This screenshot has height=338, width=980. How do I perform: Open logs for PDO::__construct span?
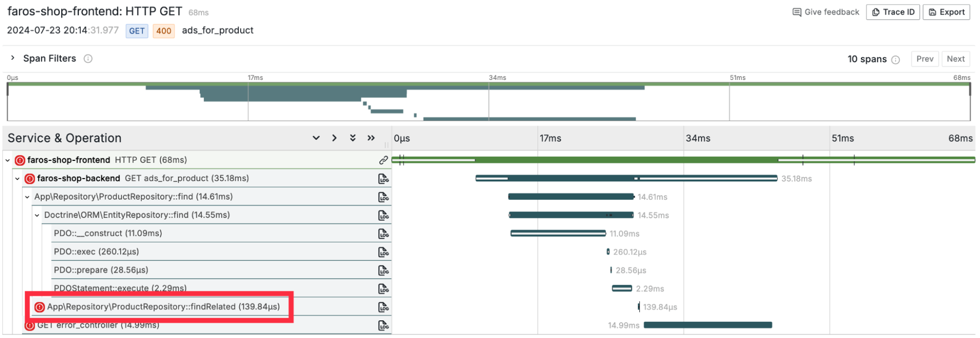coord(383,234)
